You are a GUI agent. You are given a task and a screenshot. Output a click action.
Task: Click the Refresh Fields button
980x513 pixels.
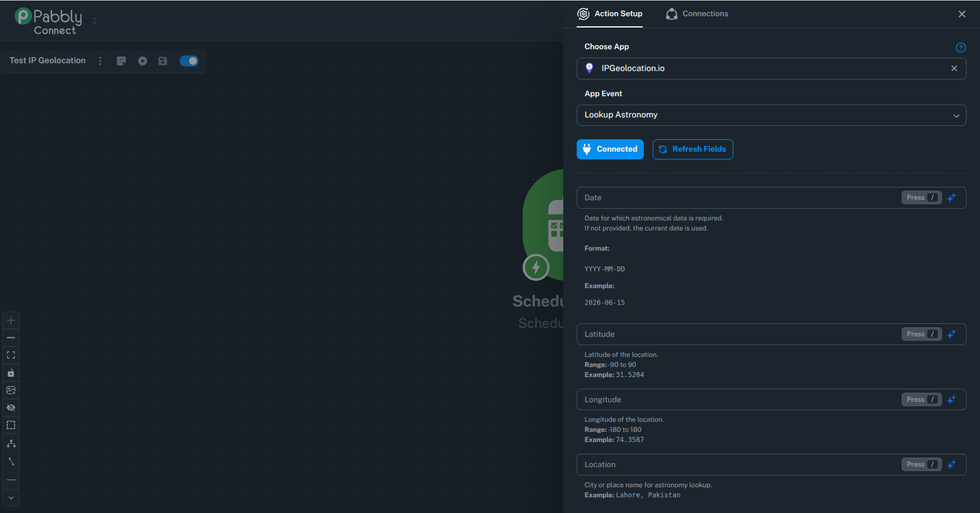pyautogui.click(x=693, y=149)
